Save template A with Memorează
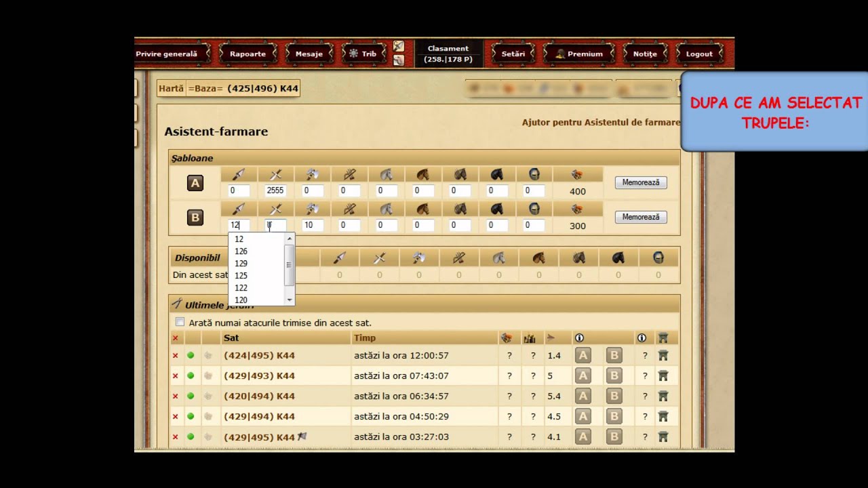 point(641,182)
